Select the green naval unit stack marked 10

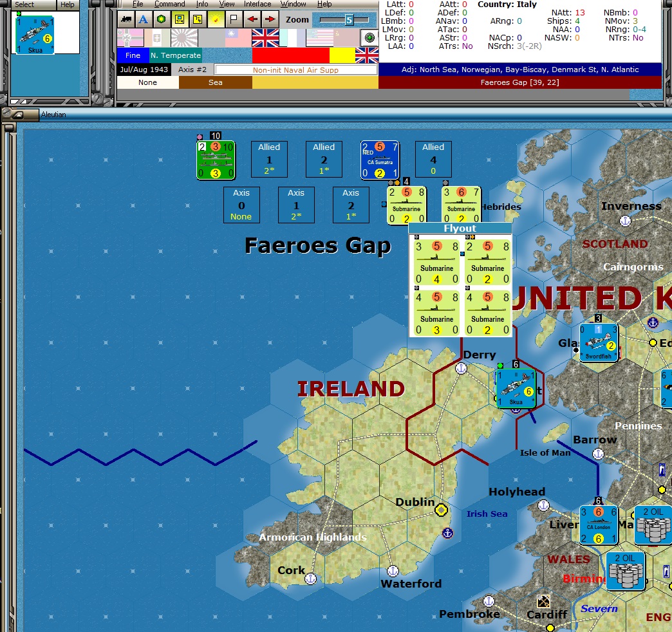click(x=216, y=160)
